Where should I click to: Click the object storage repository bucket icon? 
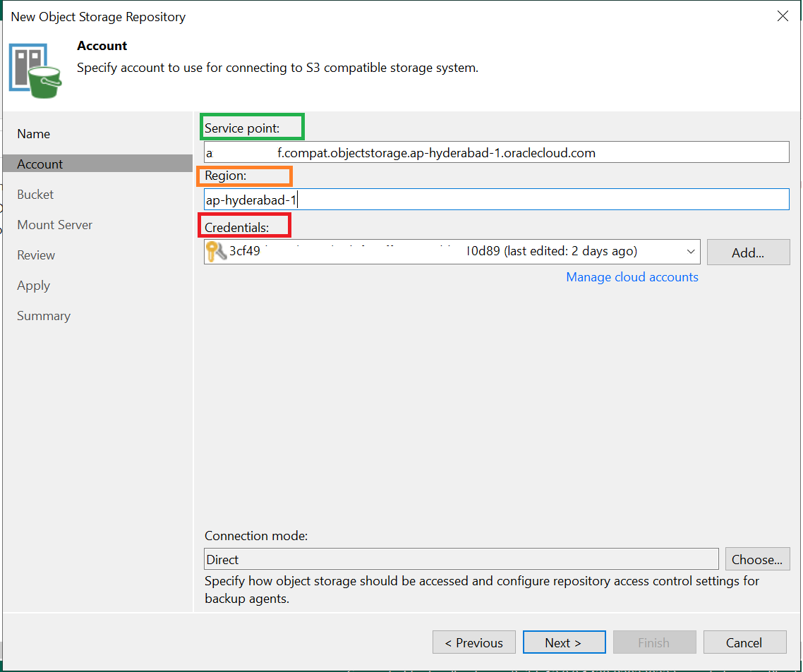tap(34, 69)
